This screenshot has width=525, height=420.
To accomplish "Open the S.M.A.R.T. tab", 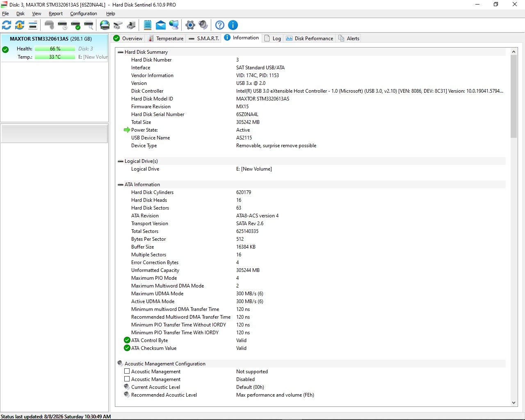I will [204, 38].
